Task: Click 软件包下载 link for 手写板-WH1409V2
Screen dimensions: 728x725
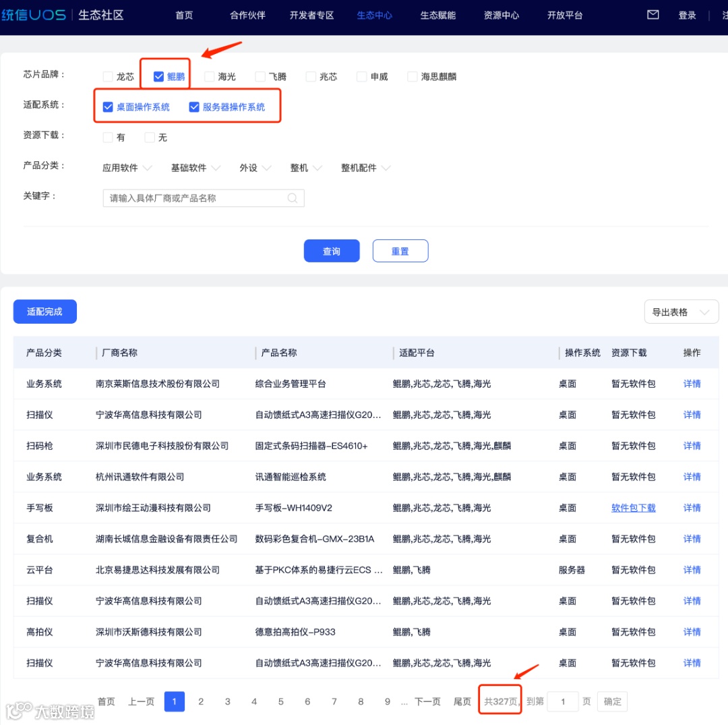Action: click(633, 508)
